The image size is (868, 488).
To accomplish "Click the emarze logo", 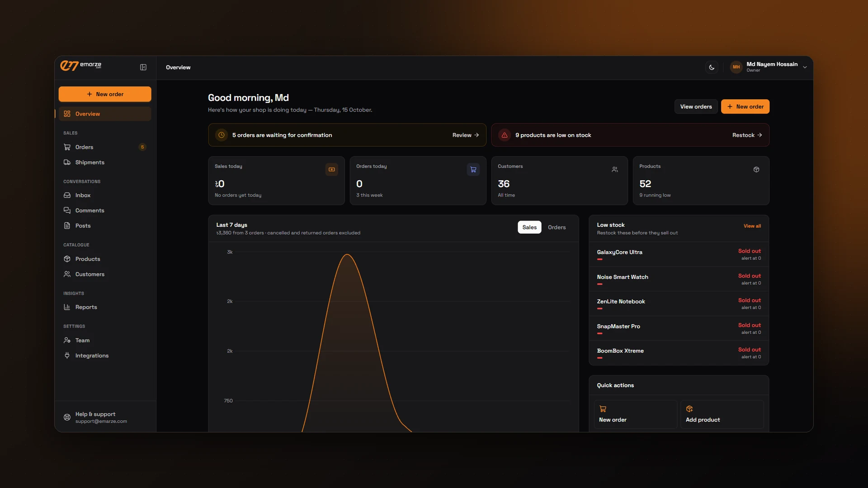I will click(x=81, y=66).
